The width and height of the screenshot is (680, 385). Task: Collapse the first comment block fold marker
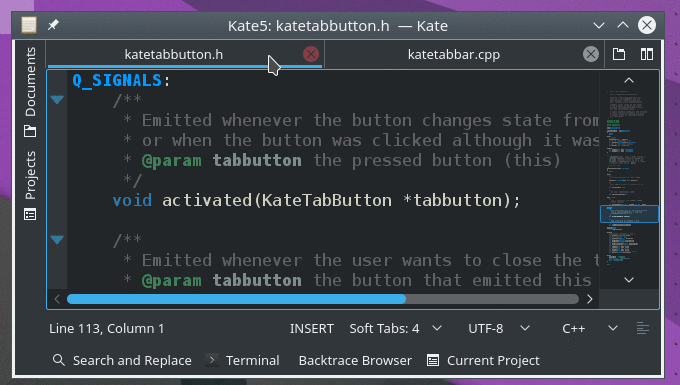point(57,100)
